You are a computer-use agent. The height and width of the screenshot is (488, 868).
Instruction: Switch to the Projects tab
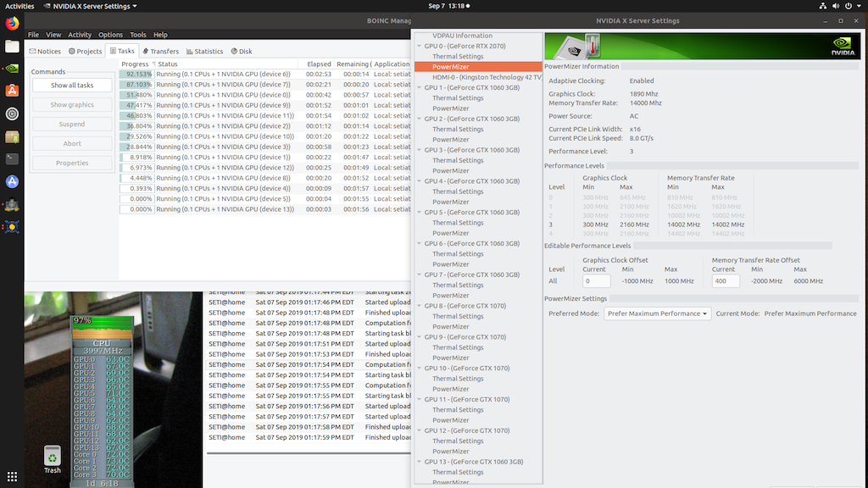85,52
